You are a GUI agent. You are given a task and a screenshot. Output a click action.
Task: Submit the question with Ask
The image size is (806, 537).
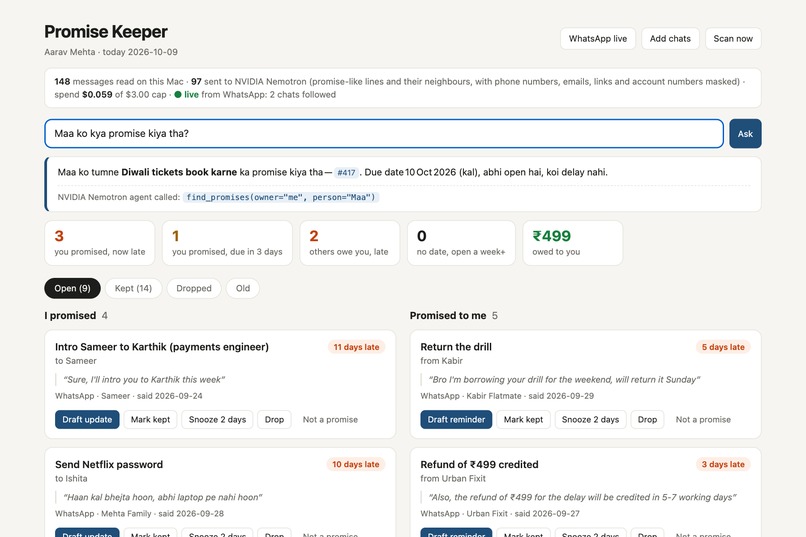745,134
